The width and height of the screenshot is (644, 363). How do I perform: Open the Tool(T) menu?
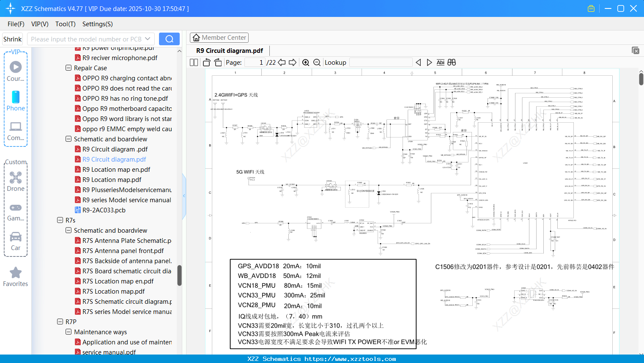coord(65,24)
